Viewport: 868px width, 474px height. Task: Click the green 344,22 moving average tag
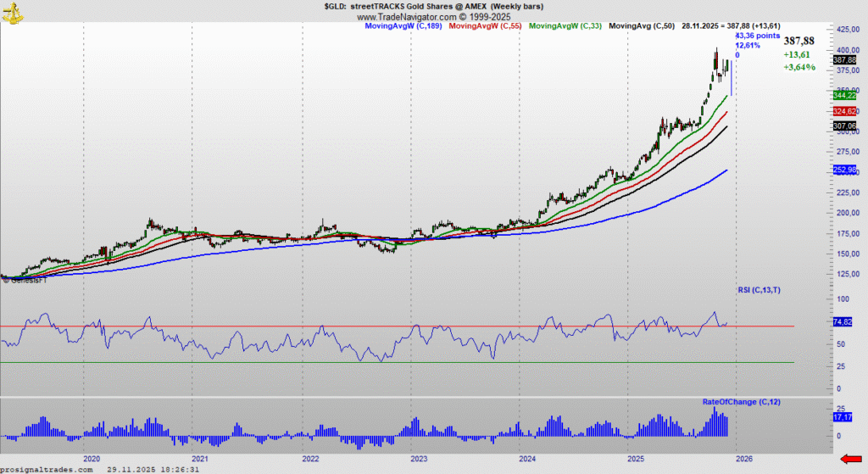[x=844, y=96]
